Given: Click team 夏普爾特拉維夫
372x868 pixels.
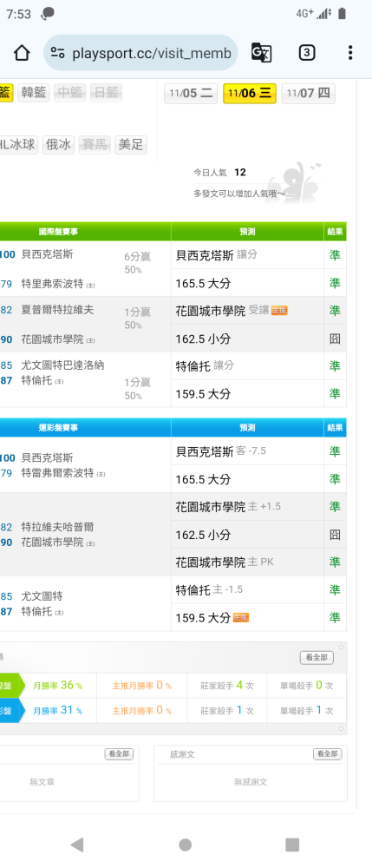Looking at the screenshot, I should coord(57,310).
